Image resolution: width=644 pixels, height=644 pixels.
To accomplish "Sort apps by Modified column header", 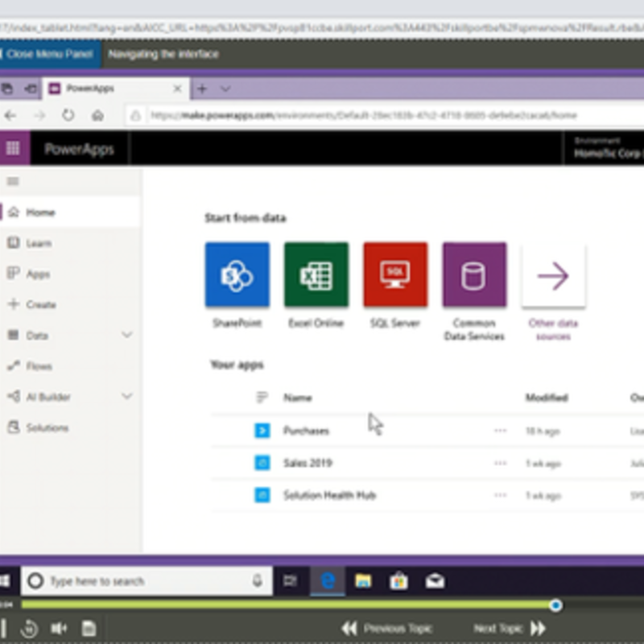I will pyautogui.click(x=547, y=398).
